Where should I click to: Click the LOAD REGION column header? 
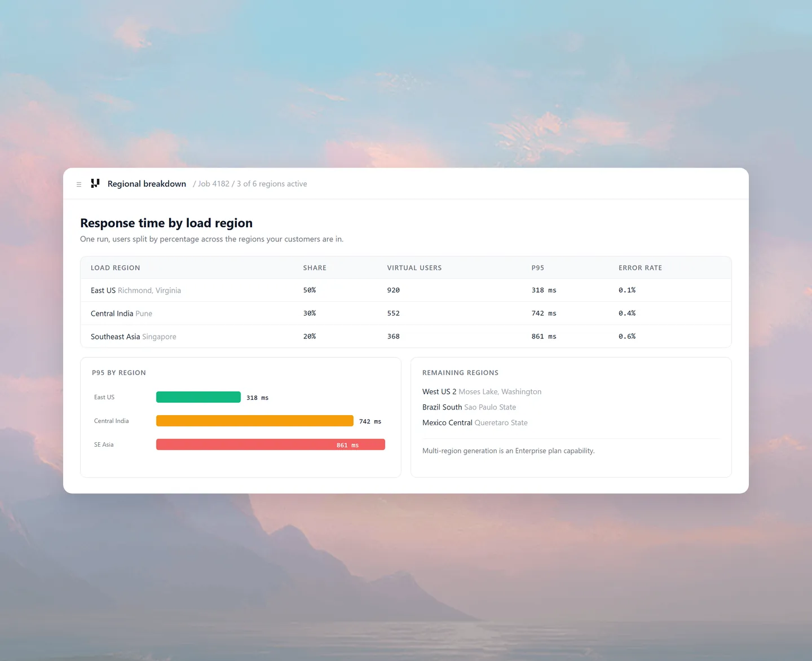[116, 268]
